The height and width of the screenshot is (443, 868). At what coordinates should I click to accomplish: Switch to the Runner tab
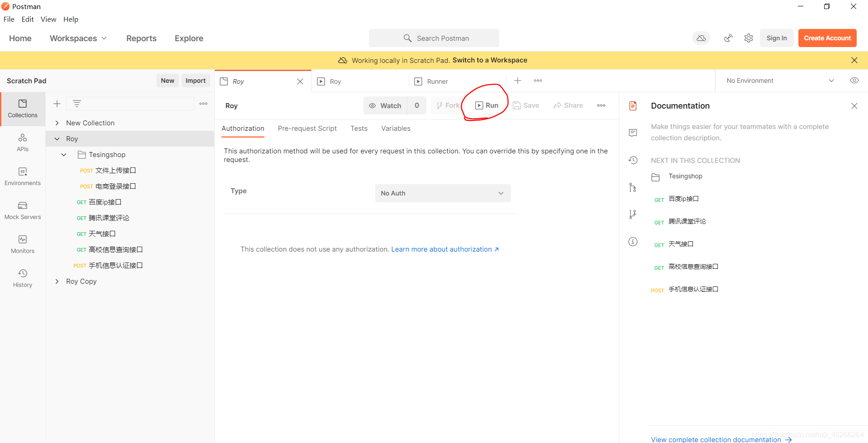coord(457,81)
